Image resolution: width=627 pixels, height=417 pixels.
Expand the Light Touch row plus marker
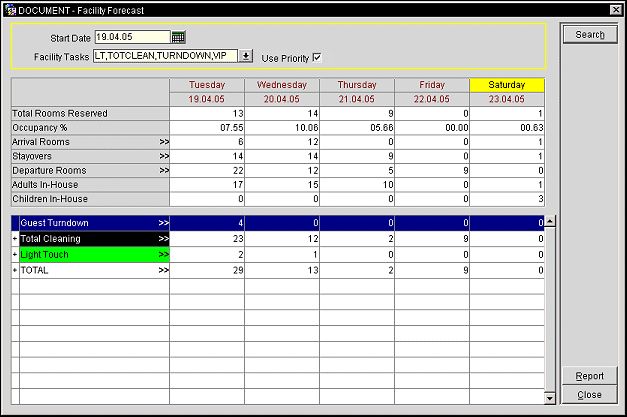14,254
